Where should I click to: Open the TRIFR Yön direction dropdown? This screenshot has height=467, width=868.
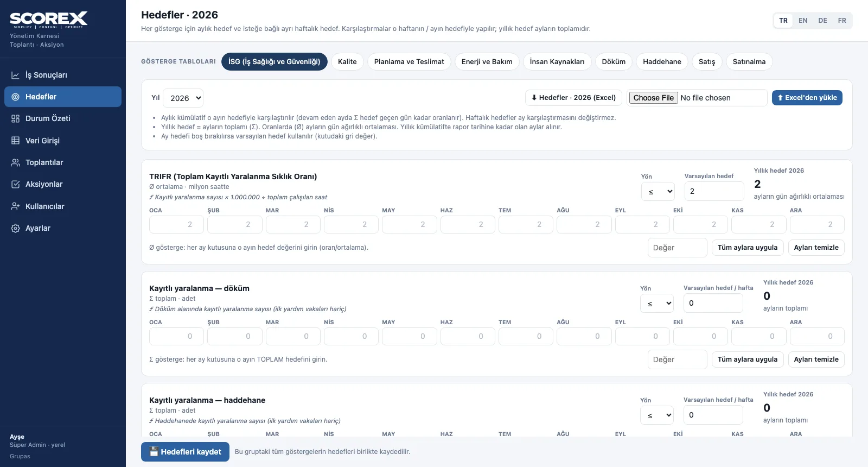coord(658,191)
